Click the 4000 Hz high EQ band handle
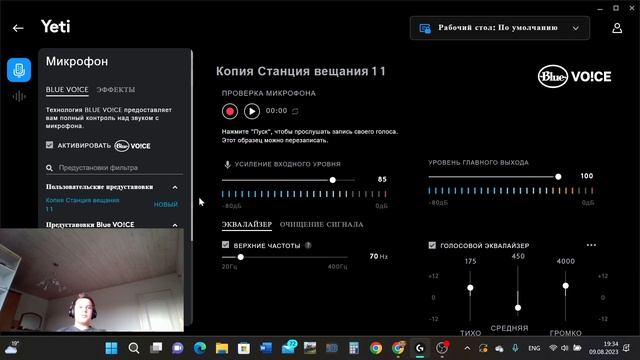The height and width of the screenshot is (360, 640). tap(565, 286)
